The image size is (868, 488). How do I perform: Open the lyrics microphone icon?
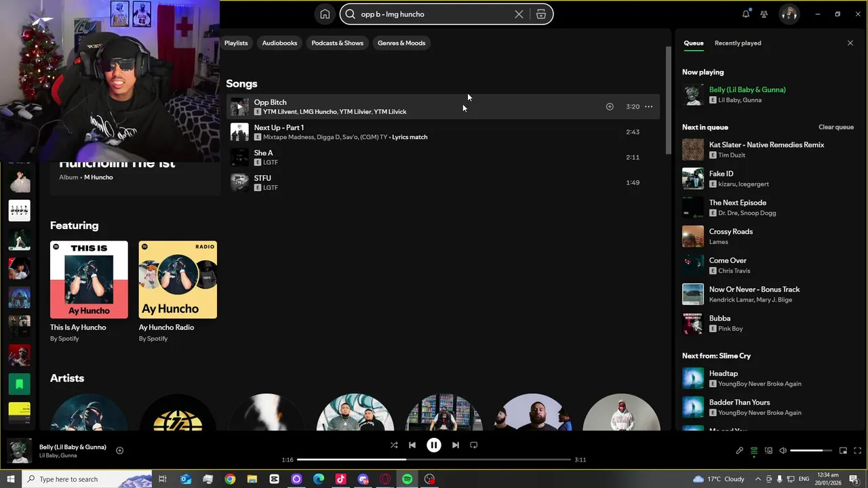pyautogui.click(x=739, y=451)
